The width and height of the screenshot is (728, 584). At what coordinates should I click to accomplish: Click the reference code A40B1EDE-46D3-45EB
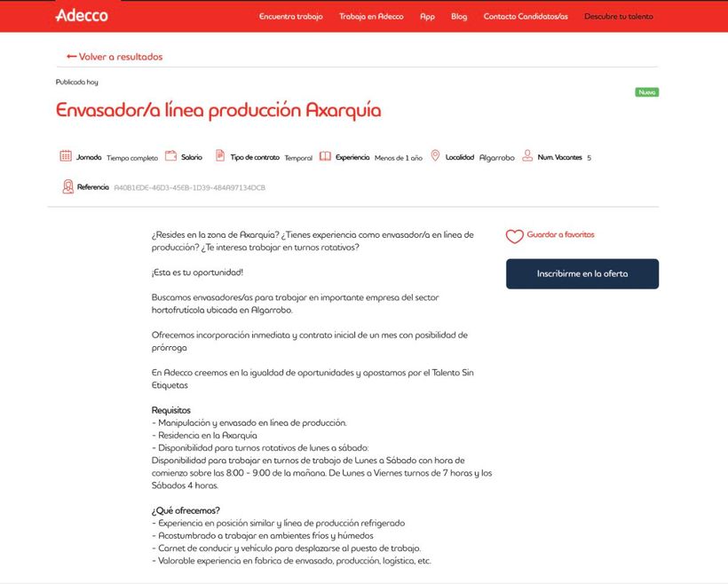pyautogui.click(x=189, y=187)
